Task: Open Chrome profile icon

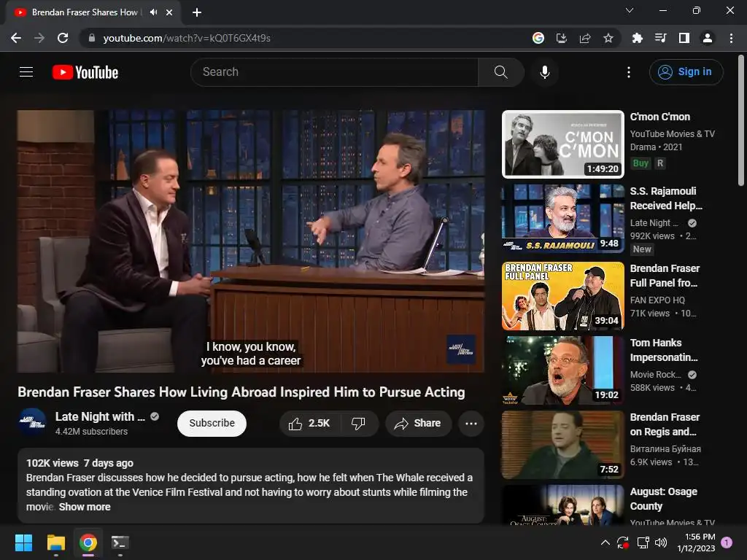Action: (x=708, y=38)
